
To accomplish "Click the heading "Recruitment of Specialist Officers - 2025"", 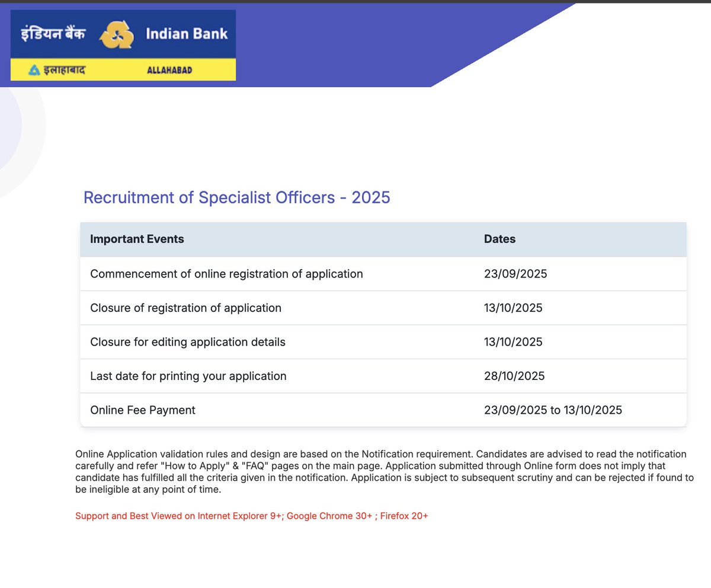I will tap(236, 197).
